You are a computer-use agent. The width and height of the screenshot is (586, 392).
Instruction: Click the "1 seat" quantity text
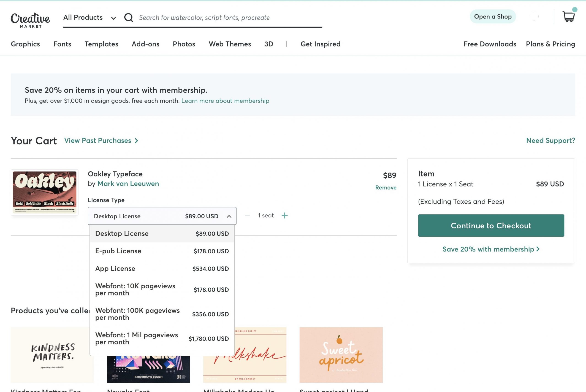point(266,216)
